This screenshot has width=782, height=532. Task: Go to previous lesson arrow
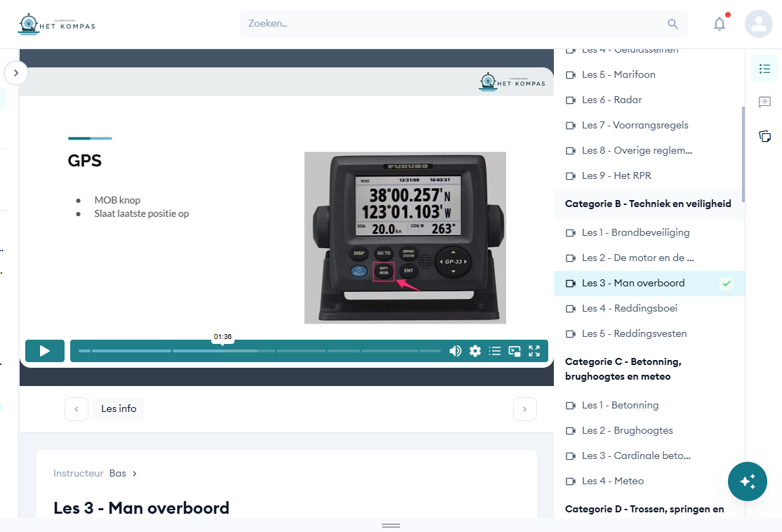(77, 409)
